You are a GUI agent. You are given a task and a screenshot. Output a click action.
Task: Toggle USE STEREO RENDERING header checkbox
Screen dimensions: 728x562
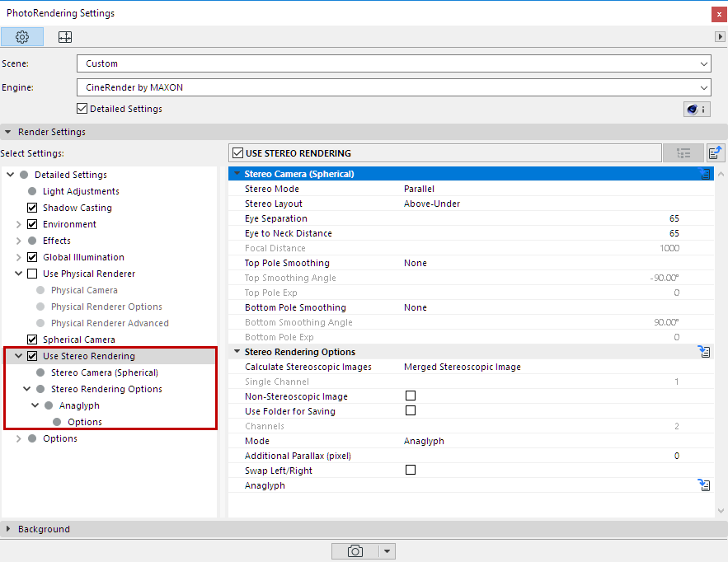coord(238,153)
